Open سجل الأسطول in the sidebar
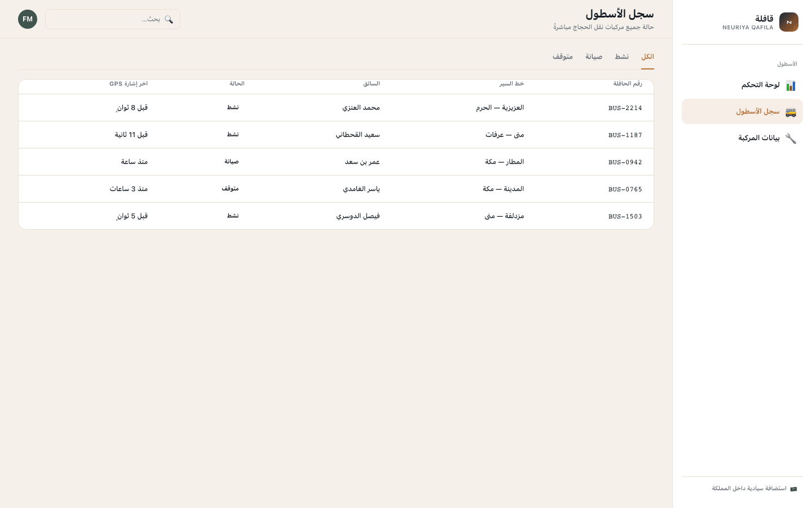 click(x=742, y=112)
